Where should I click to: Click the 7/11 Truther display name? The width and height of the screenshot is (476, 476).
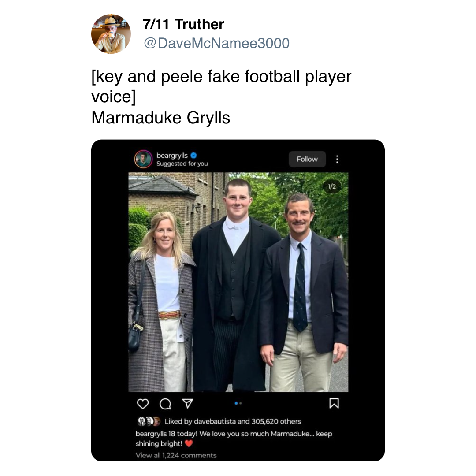point(183,24)
